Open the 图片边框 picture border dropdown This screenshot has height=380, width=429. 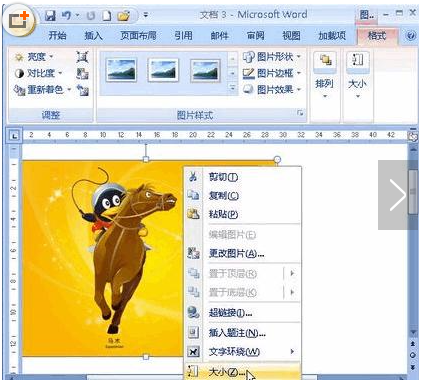[271, 73]
